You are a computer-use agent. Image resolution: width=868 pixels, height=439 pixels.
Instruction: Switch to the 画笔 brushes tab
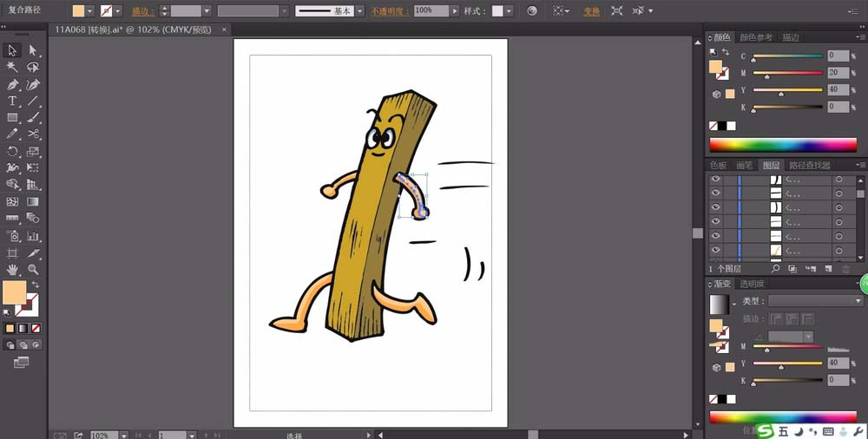(745, 165)
